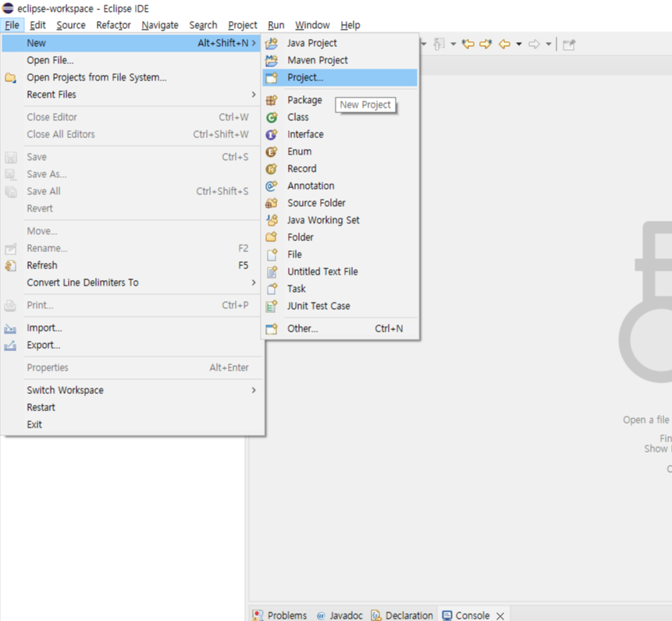
Task: Select JUnit Test Case in the submenu
Action: (340, 306)
